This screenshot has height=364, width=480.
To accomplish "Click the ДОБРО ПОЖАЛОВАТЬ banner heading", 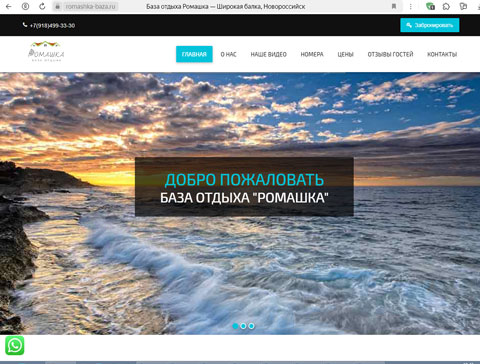I will pos(244,179).
